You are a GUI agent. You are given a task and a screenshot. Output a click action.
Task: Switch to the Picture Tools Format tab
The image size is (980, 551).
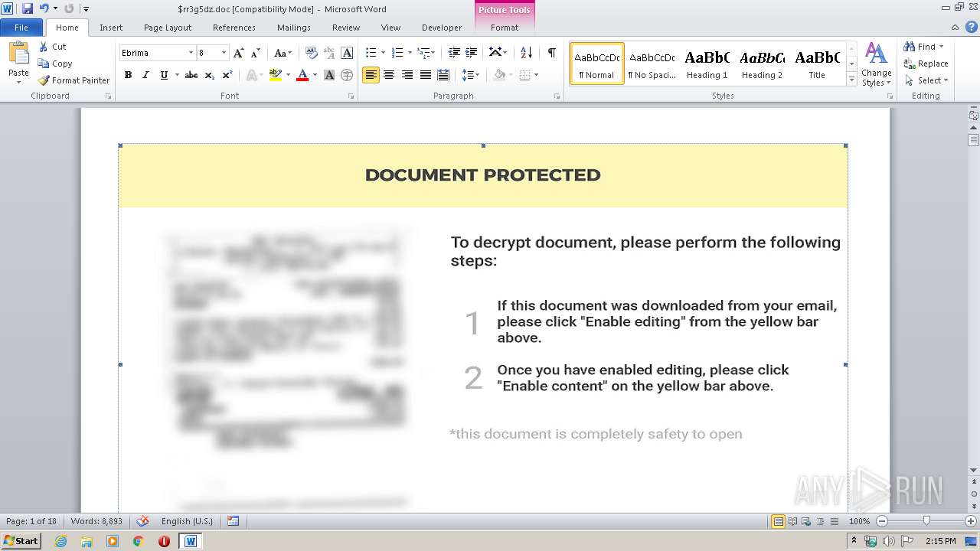[505, 28]
